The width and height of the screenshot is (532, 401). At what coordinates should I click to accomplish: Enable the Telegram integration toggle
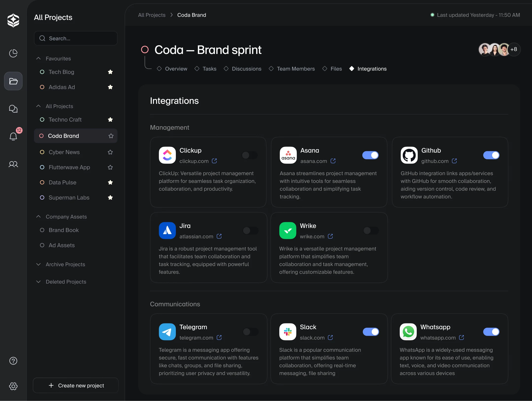250,332
